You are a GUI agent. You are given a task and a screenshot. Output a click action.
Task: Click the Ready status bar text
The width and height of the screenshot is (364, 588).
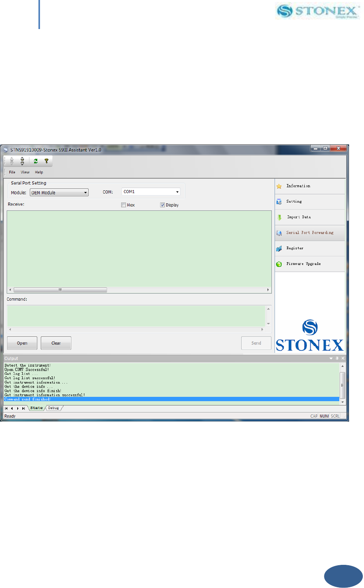click(10, 416)
